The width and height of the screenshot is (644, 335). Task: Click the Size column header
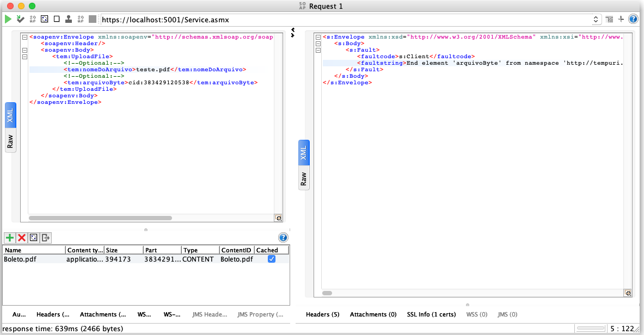(x=124, y=250)
